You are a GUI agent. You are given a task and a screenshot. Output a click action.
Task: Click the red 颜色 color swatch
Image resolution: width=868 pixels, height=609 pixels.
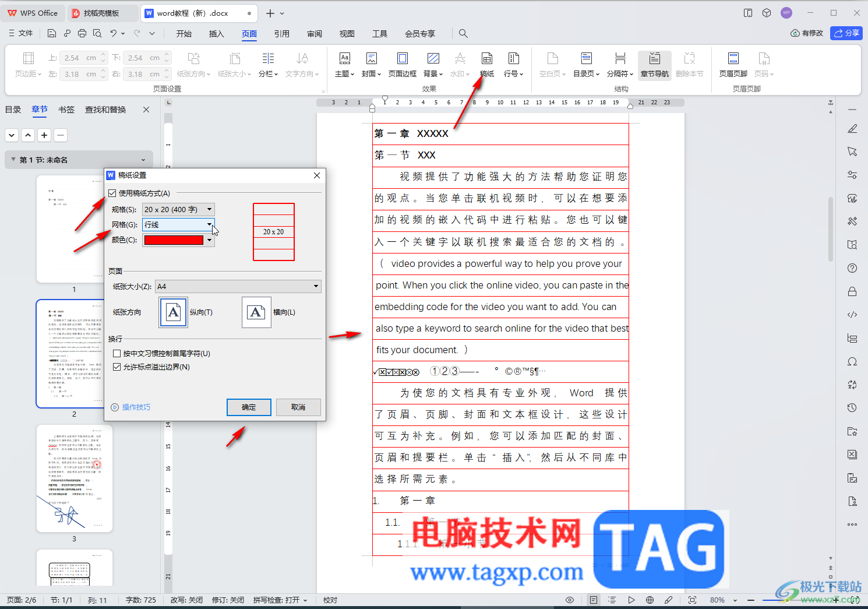(174, 240)
